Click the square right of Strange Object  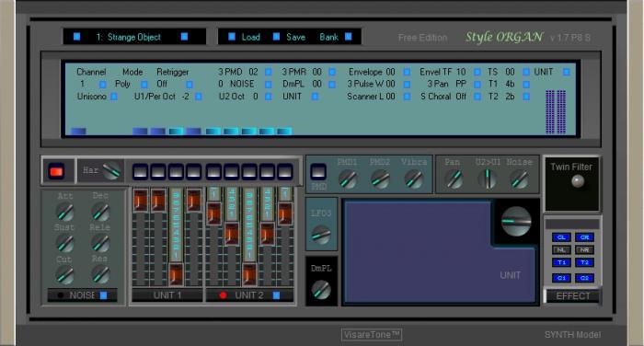(x=184, y=37)
